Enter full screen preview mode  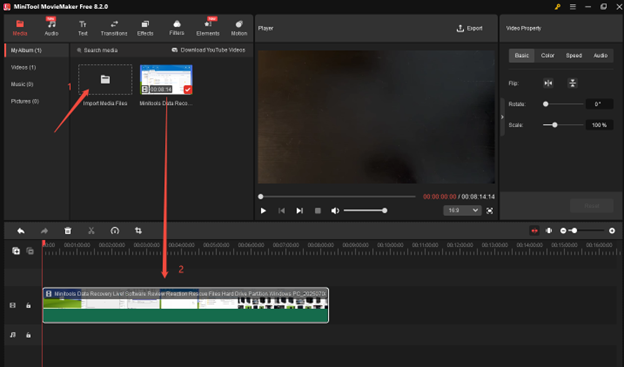coord(489,211)
